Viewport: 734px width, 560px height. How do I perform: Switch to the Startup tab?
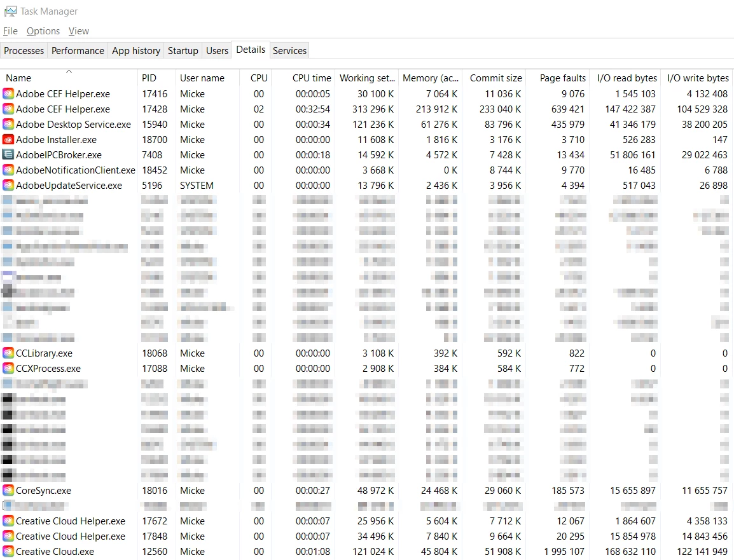point(183,50)
